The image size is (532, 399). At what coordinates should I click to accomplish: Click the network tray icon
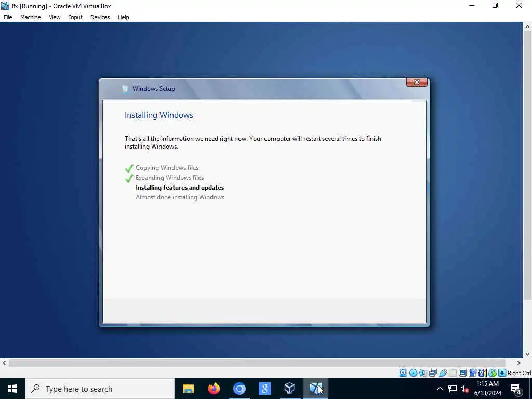453,389
